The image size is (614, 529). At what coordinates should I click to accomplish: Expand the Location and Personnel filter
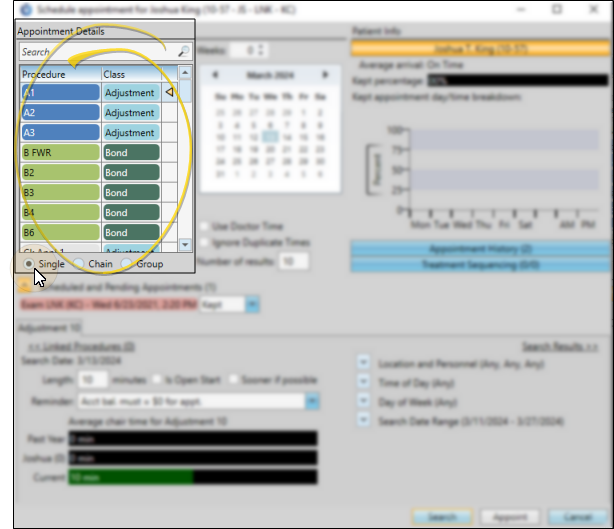point(363,364)
